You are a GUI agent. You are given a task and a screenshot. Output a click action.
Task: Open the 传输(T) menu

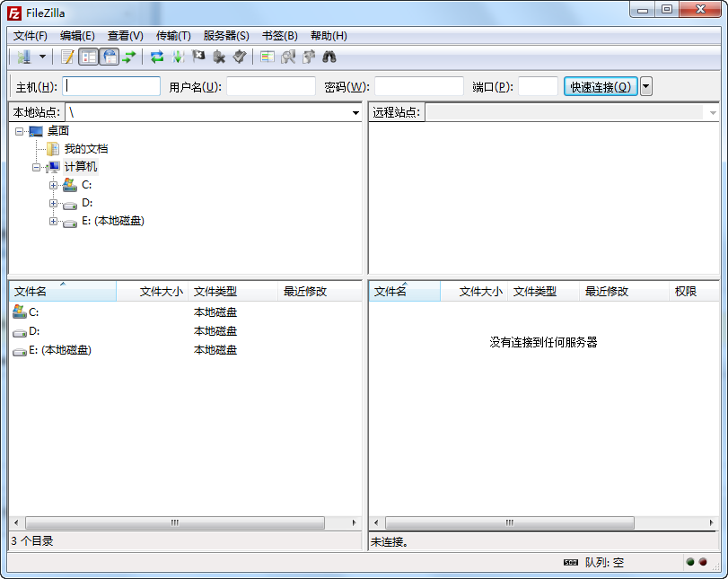[x=173, y=36]
